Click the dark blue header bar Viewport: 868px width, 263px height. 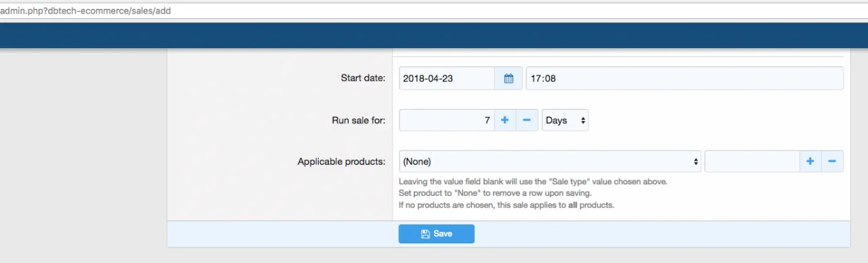coord(434,35)
